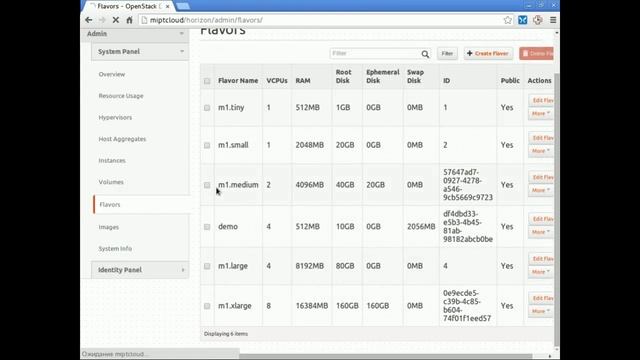Check the m1.small row checkbox
Image resolution: width=640 pixels, height=360 pixels.
(207, 145)
